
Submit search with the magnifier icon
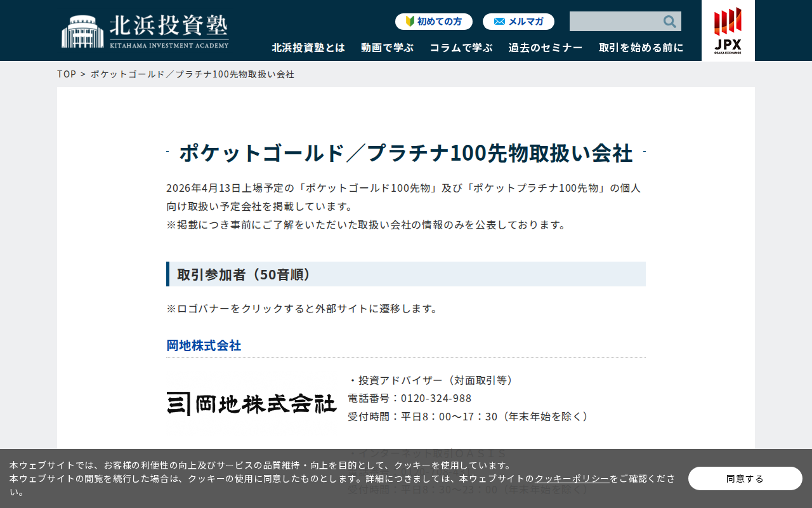pos(670,22)
